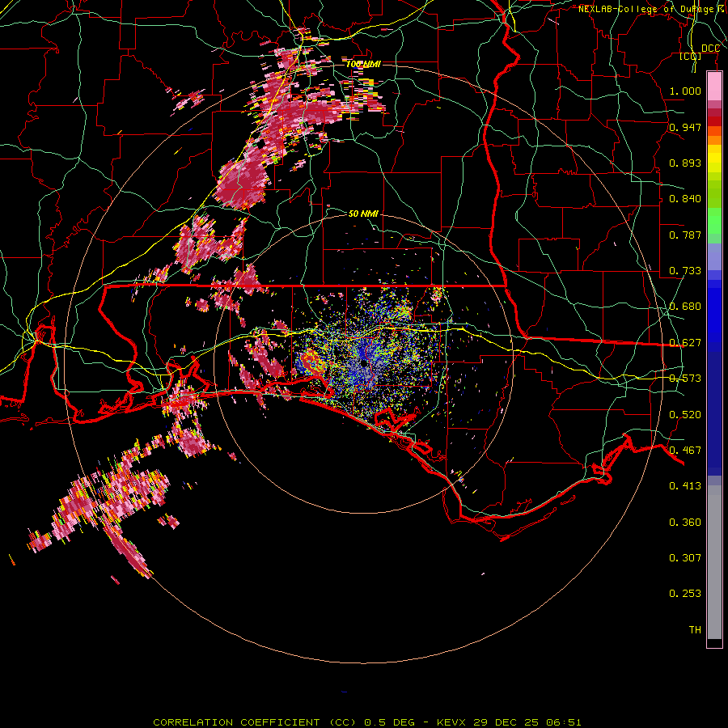Click the 0.413 scale label

pyautogui.click(x=685, y=486)
